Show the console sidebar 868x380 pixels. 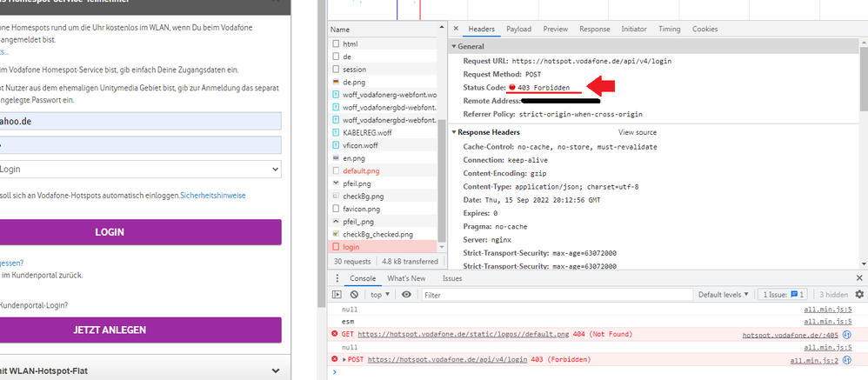pyautogui.click(x=337, y=295)
